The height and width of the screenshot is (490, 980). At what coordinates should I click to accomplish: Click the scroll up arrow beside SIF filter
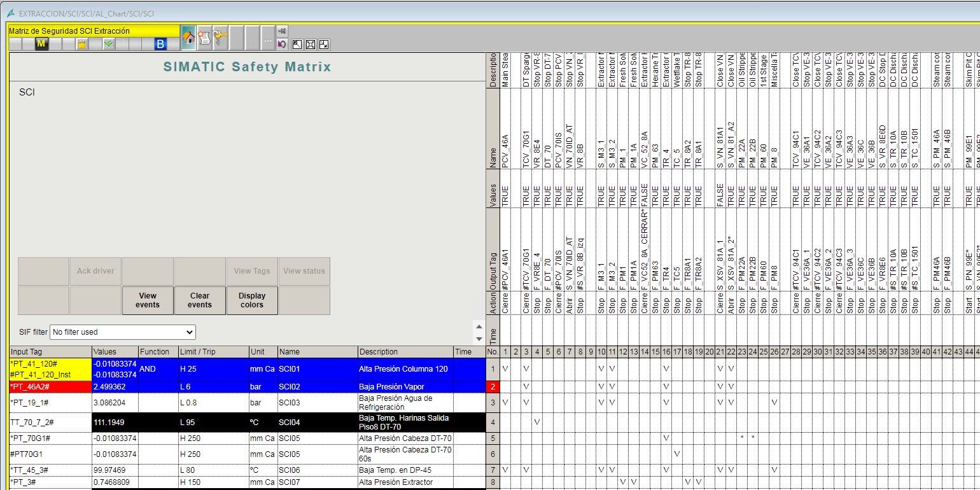(x=479, y=326)
